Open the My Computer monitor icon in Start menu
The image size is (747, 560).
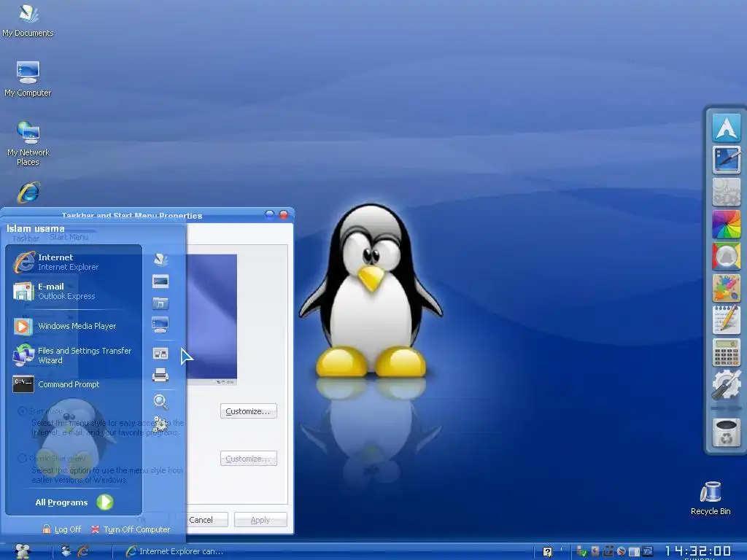click(x=160, y=324)
